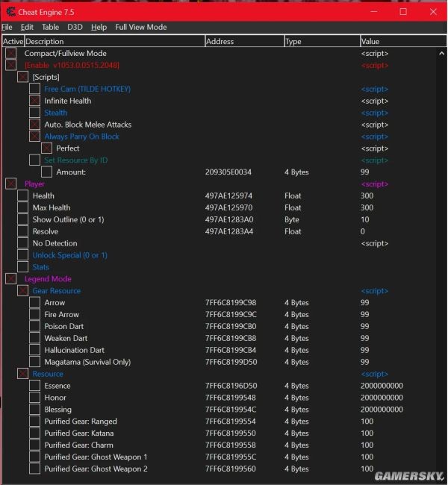The height and width of the screenshot is (485, 448).
Task: Enable the No Detection checkbox
Action: point(23,243)
